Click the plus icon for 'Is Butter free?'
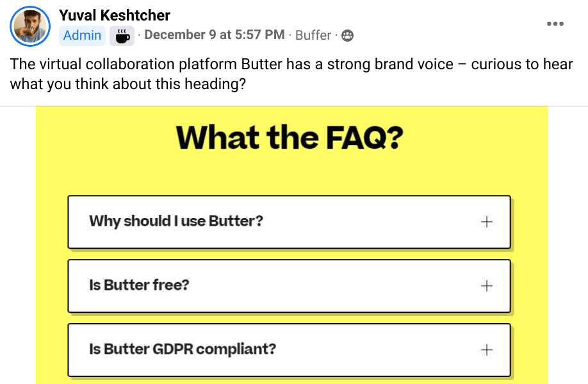Screen dimensions: 588x384 pyautogui.click(x=487, y=286)
